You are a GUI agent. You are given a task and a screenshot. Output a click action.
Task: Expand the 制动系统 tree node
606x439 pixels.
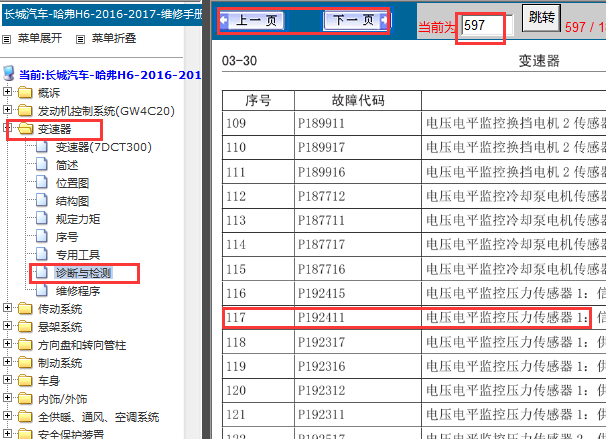[7, 362]
